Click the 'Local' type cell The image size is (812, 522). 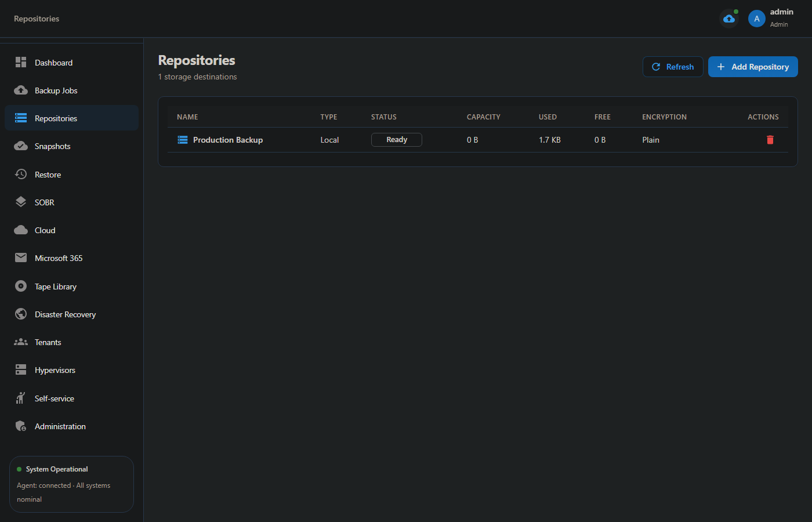click(329, 140)
